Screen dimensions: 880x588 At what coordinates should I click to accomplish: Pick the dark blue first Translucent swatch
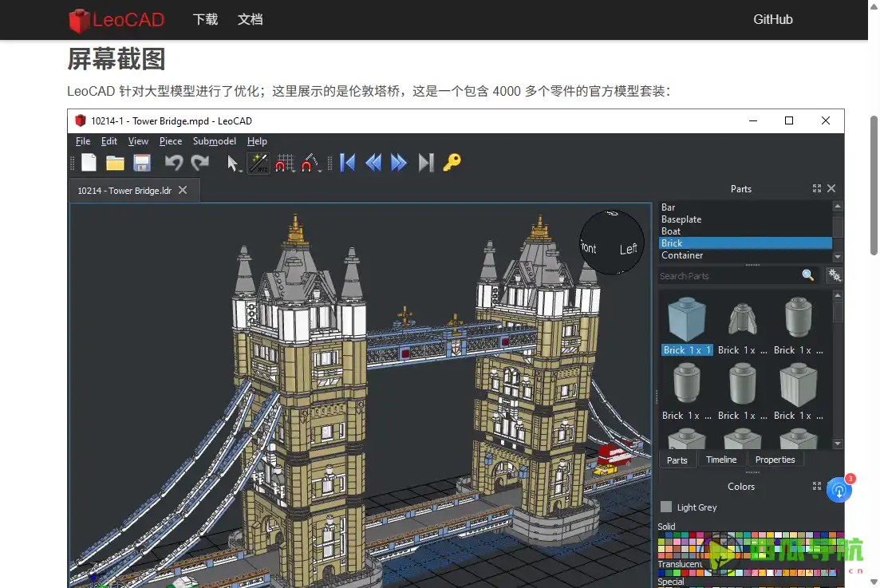pos(661,573)
